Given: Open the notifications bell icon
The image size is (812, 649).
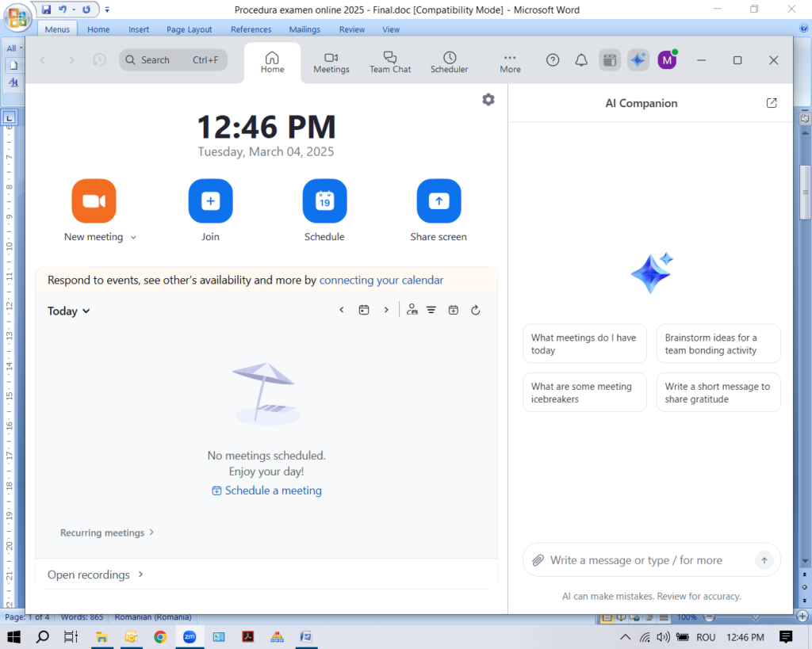Looking at the screenshot, I should [x=581, y=60].
